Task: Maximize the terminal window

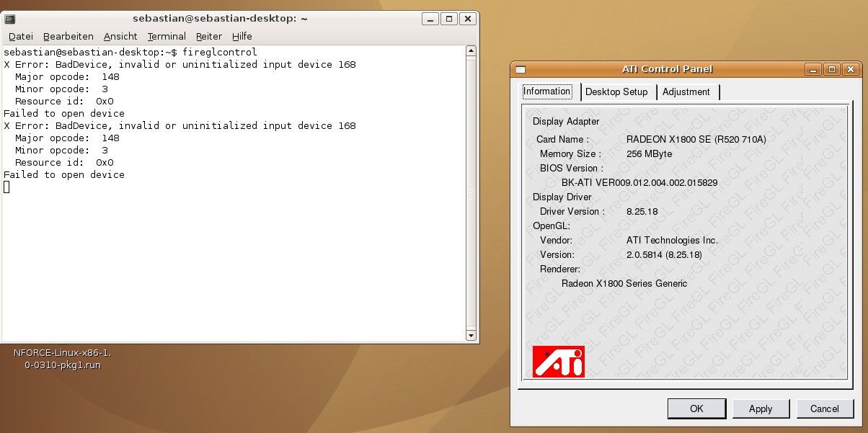Action: (449, 19)
